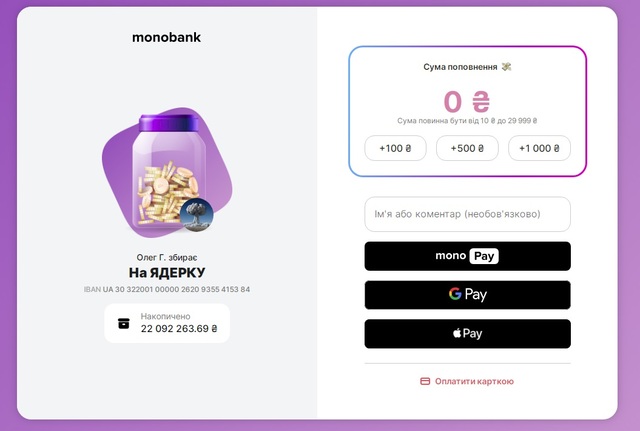Choose the +1 000 ₴ quick amount
This screenshot has width=640, height=431.
539,148
